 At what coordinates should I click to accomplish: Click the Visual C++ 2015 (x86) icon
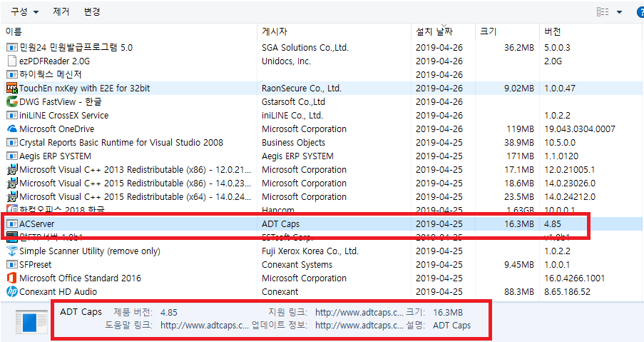(x=12, y=183)
